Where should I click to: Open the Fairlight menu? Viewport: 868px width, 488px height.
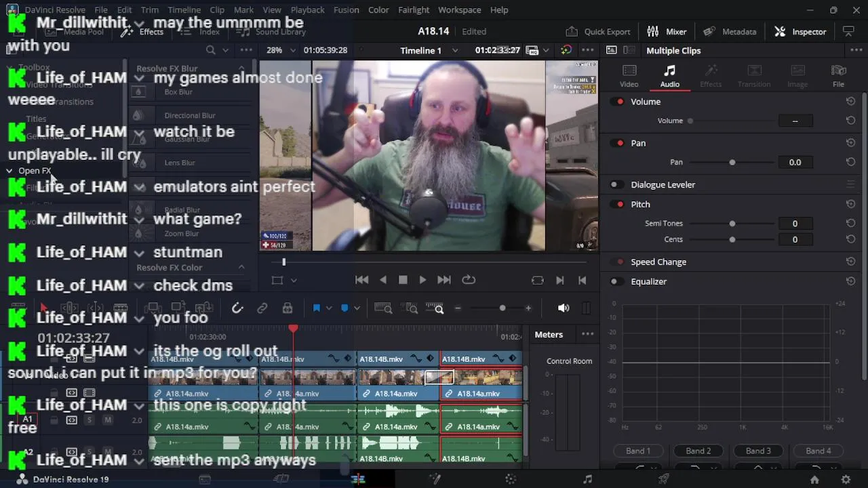[x=414, y=9]
